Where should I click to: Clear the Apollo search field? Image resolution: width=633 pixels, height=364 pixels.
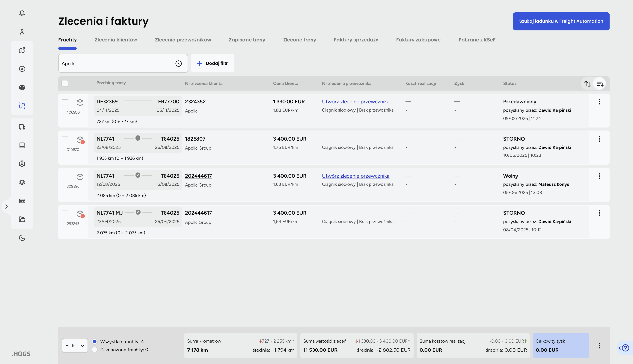pos(178,63)
